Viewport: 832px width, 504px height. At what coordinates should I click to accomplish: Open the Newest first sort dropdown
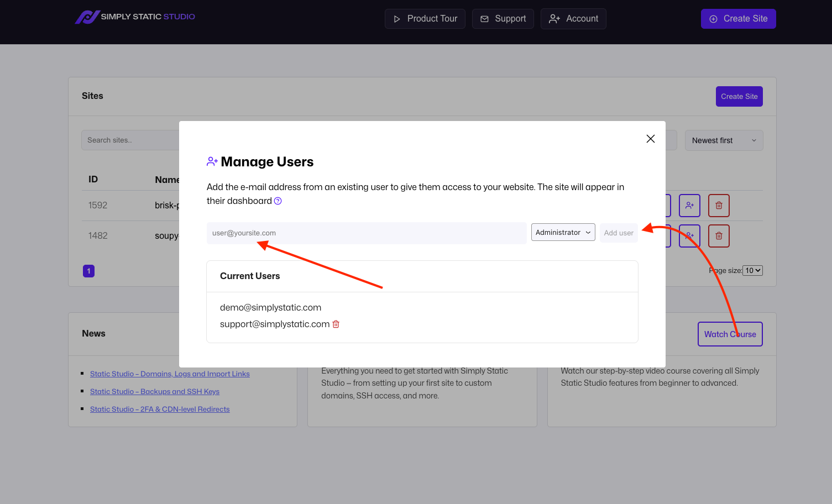724,140
